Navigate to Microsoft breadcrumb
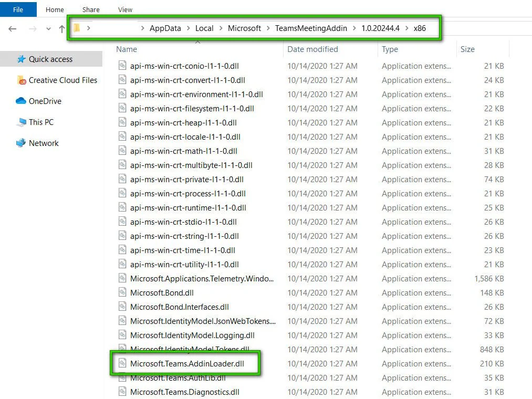The image size is (532, 399). (x=244, y=28)
